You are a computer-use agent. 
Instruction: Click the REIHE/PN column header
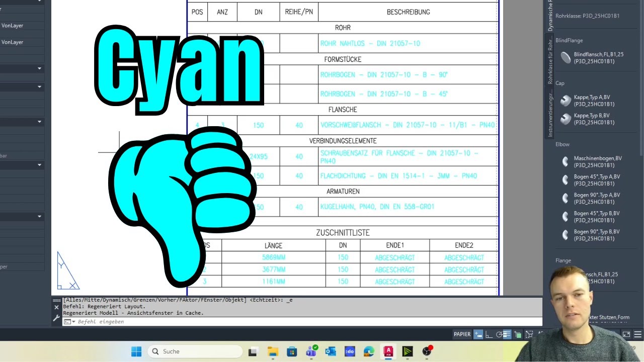click(299, 12)
